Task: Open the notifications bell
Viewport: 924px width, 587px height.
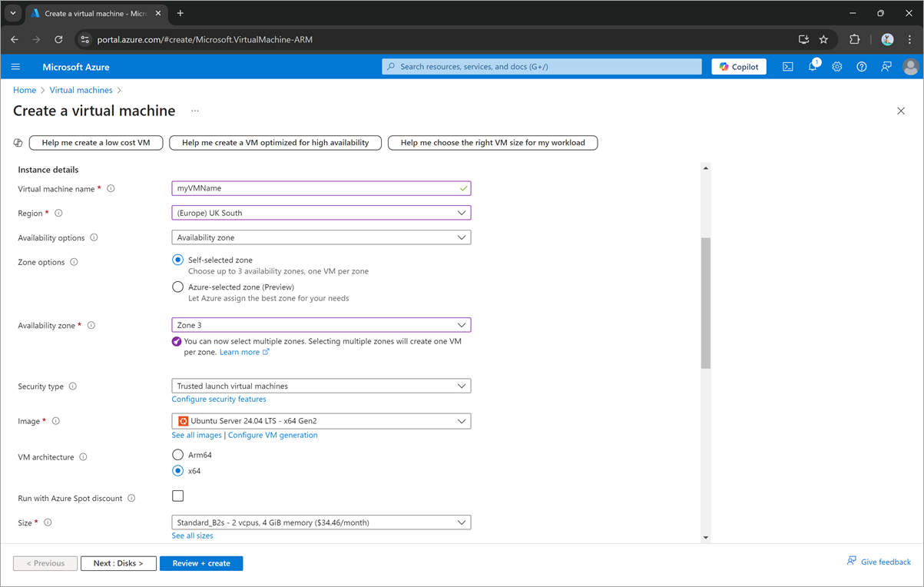Action: (x=812, y=67)
